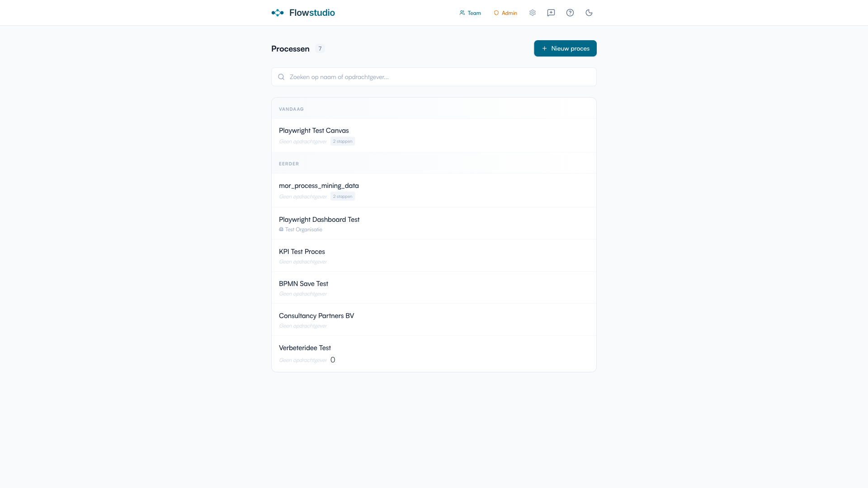Open help via the question mark icon
Screen dimensions: 868x488
570,13
